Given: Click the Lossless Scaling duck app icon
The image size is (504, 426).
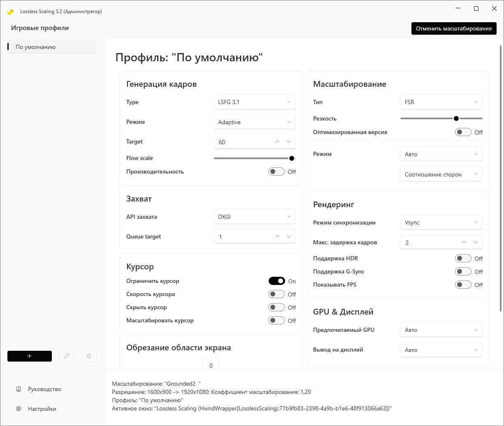Looking at the screenshot, I should [x=10, y=12].
